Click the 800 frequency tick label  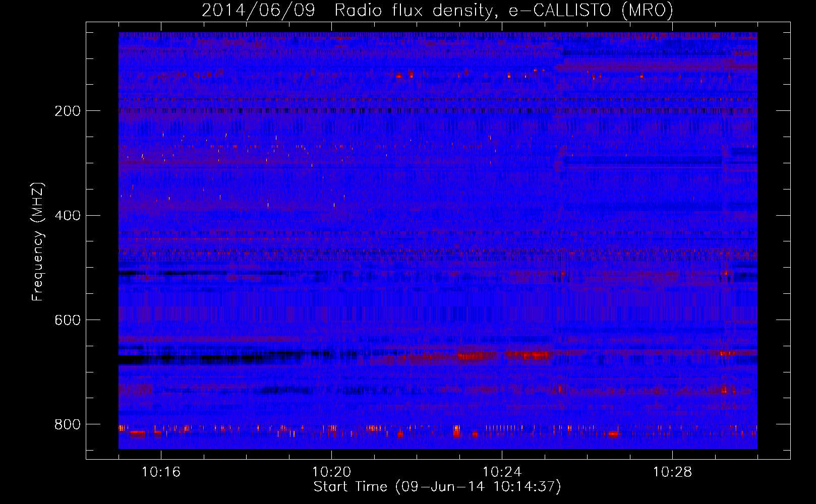click(x=67, y=424)
